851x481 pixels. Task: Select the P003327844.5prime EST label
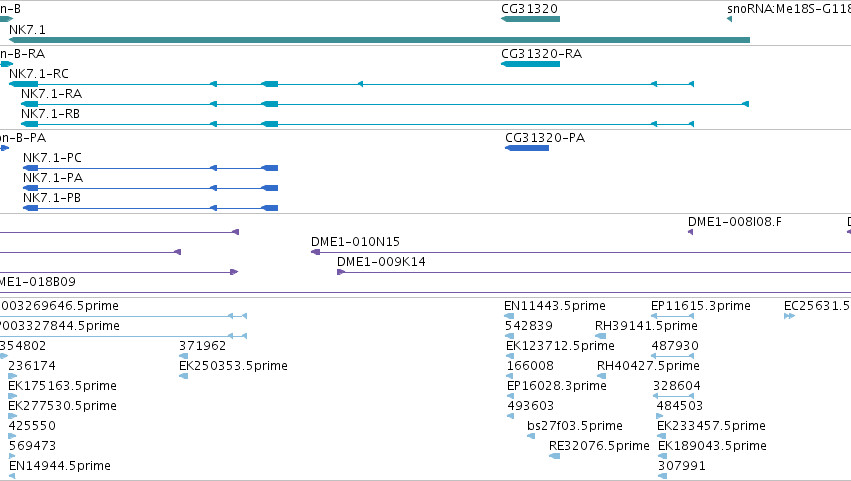60,326
